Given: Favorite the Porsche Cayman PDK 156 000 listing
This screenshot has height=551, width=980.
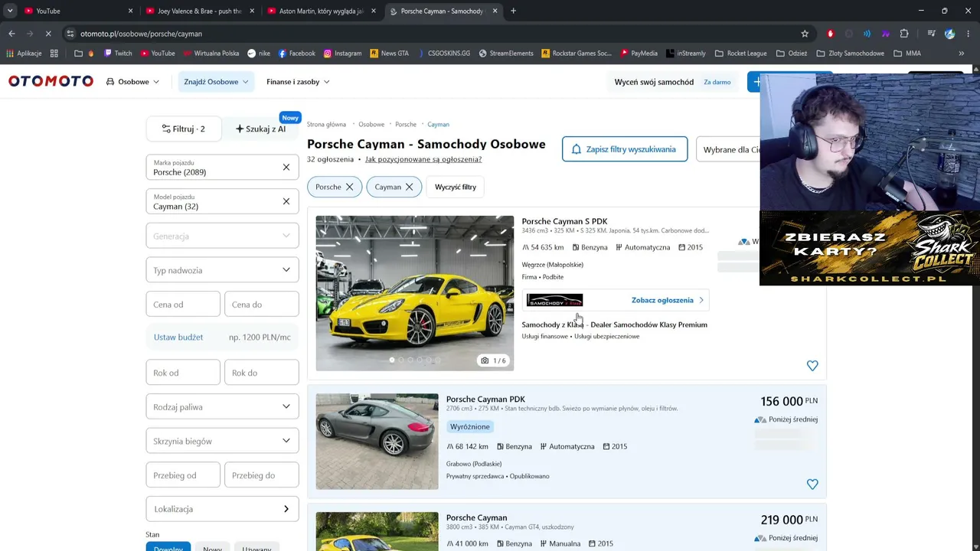Looking at the screenshot, I should tap(812, 484).
